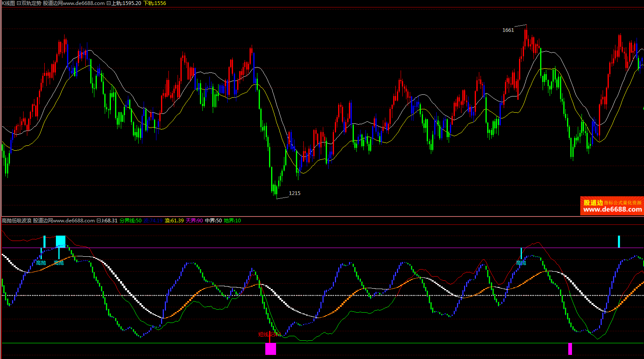The width and height of the screenshot is (644, 359).
Task: Select the narrow magenta bar at bottom right
Action: point(570,349)
